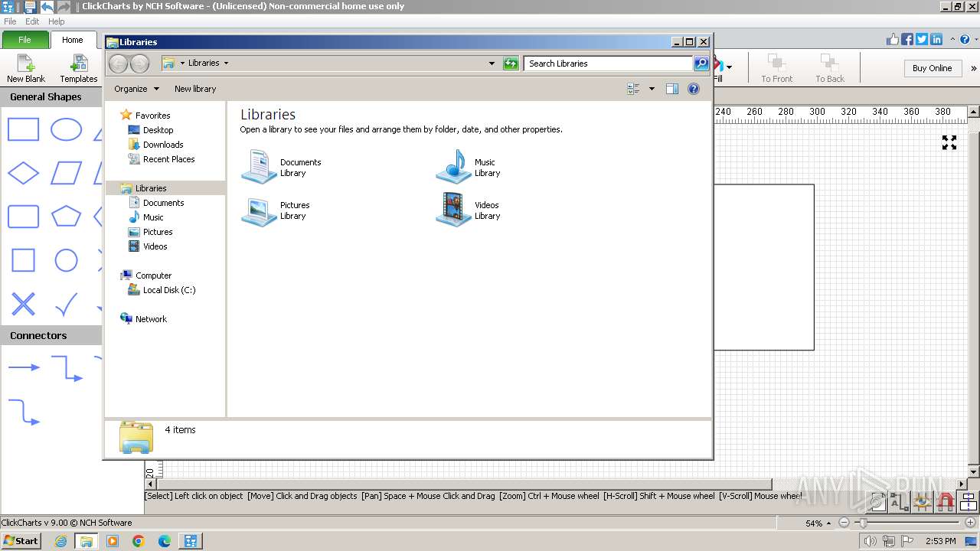Toggle the alignment guides button
Viewport: 980px width, 551px height.
tap(969, 502)
